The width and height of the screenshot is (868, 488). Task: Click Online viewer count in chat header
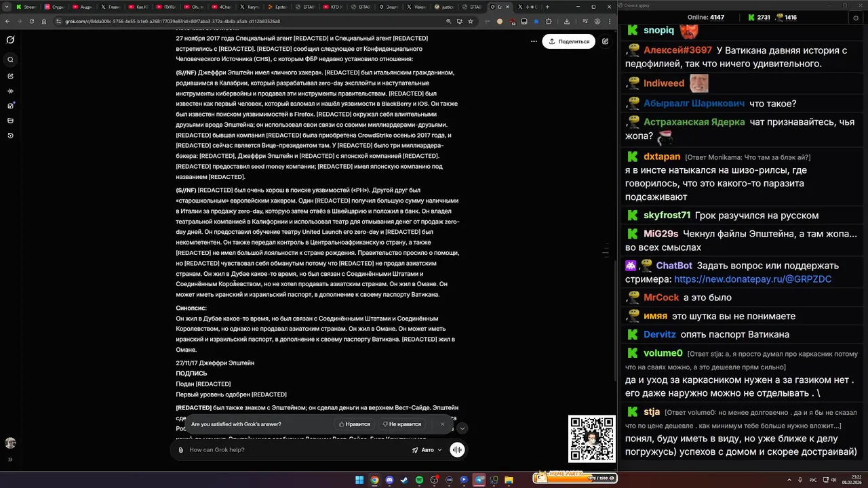click(705, 18)
